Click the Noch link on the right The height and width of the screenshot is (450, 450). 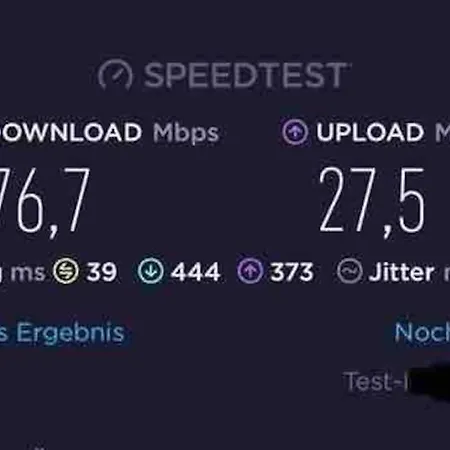[x=422, y=333]
